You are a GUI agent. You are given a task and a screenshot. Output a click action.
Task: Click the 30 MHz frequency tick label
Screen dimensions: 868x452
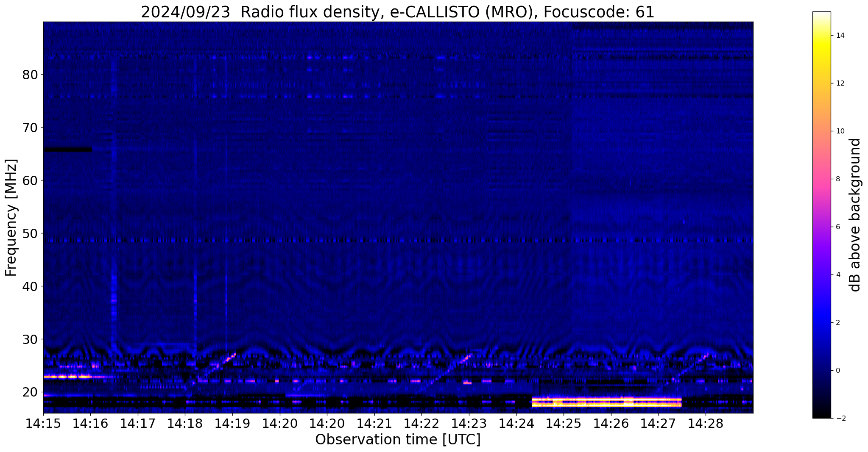30,339
